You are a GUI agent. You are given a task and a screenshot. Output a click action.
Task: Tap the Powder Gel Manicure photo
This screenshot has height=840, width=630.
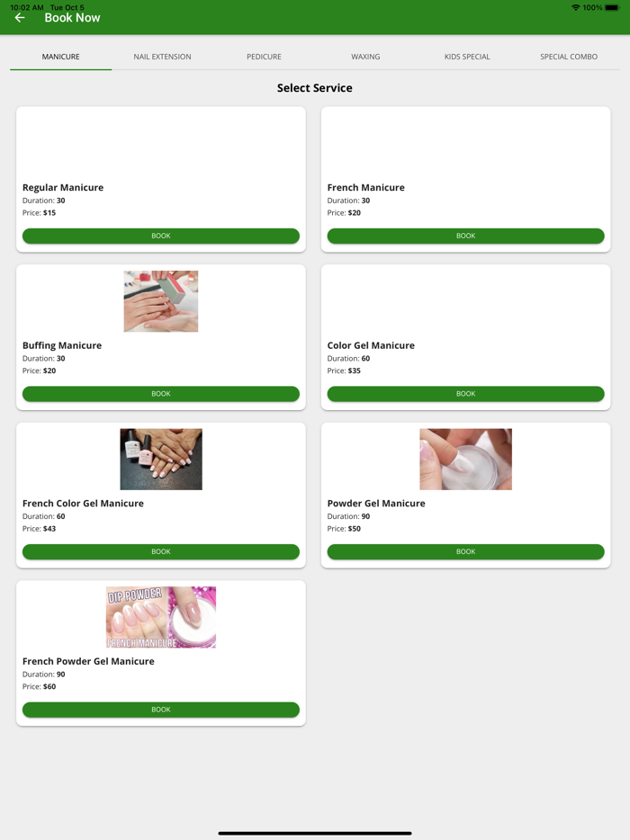point(466,459)
